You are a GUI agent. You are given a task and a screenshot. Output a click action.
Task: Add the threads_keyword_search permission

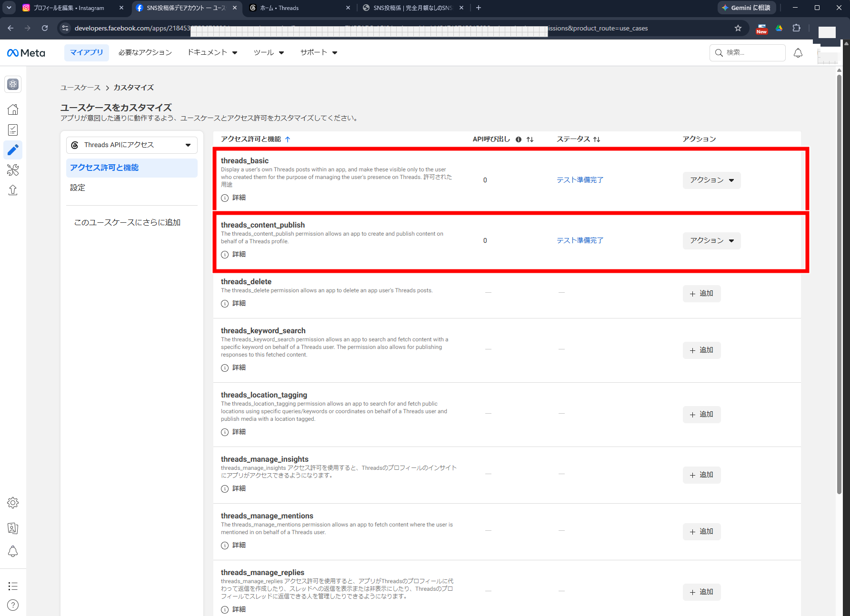point(701,350)
